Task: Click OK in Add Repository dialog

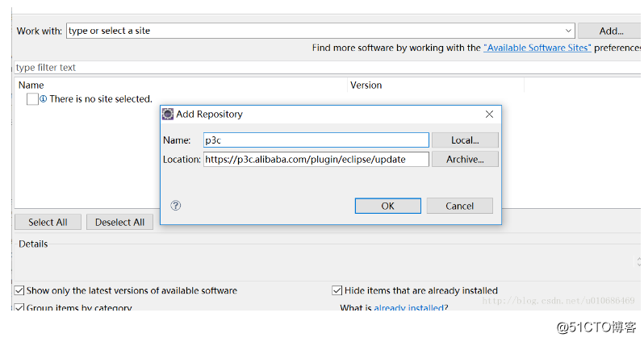Action: [387, 206]
